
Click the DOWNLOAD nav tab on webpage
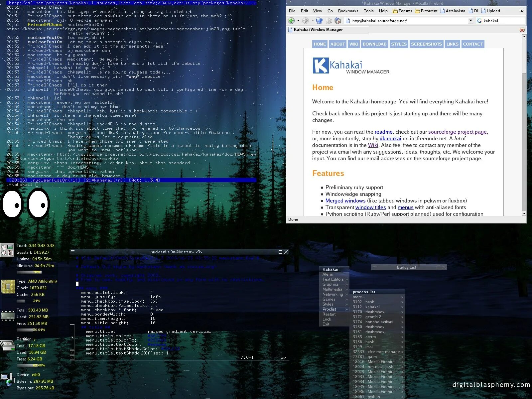point(374,44)
